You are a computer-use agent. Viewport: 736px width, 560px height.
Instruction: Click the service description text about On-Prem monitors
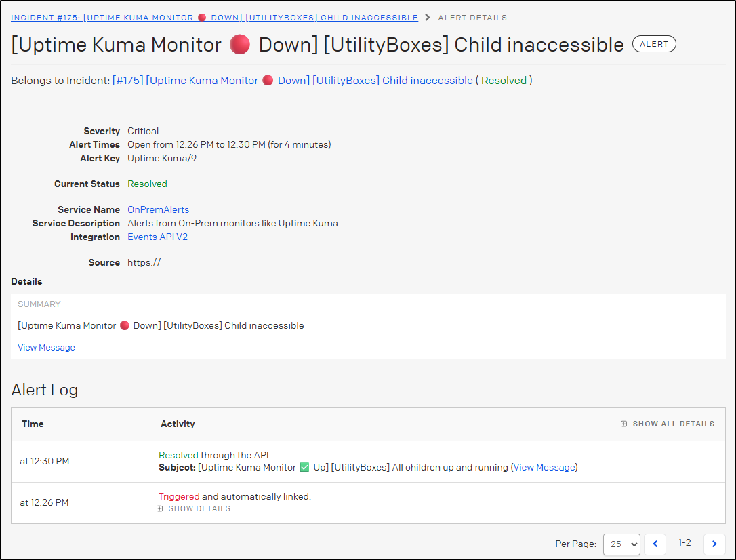233,224
